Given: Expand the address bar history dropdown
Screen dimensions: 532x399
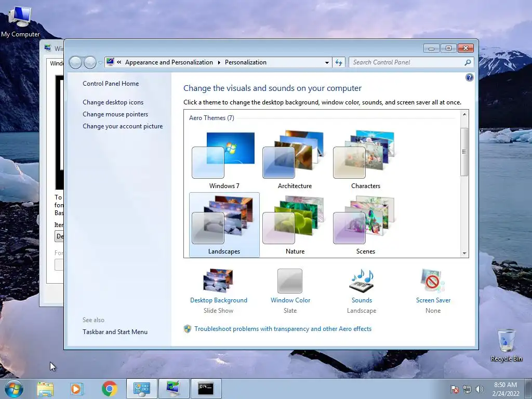Looking at the screenshot, I should [327, 62].
